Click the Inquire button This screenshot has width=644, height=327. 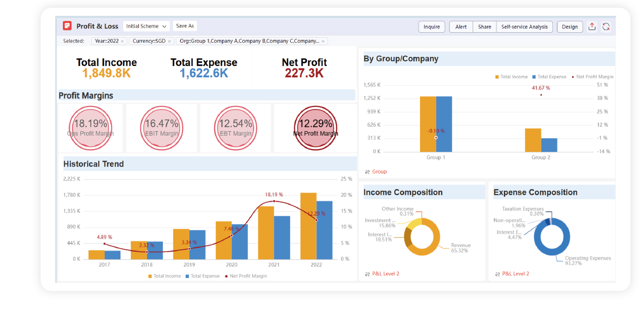(431, 27)
